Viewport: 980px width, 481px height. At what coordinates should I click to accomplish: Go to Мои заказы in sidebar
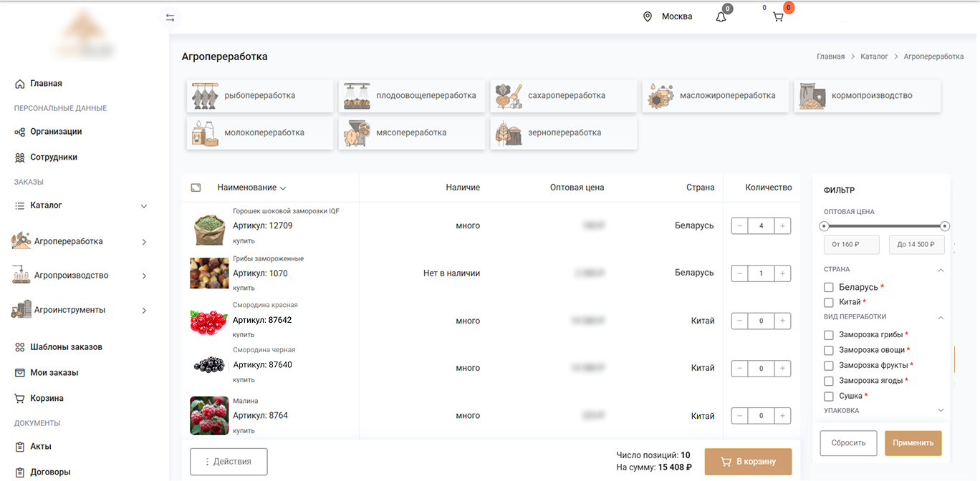click(x=54, y=373)
